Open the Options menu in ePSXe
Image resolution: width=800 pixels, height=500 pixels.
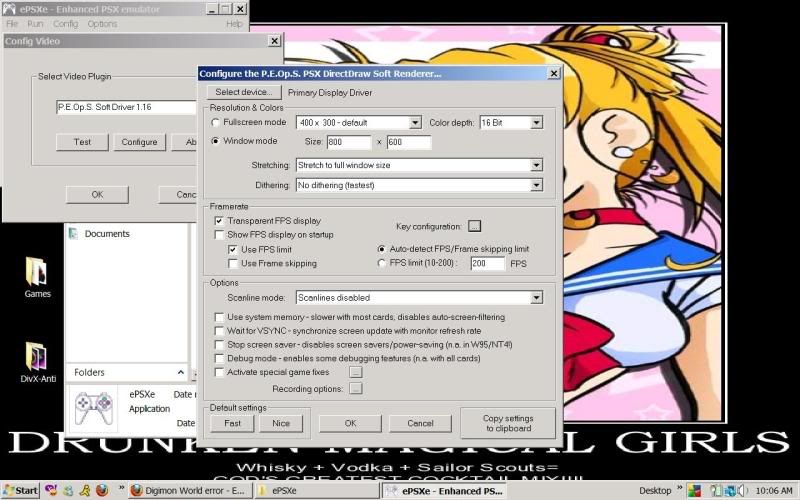click(x=102, y=24)
